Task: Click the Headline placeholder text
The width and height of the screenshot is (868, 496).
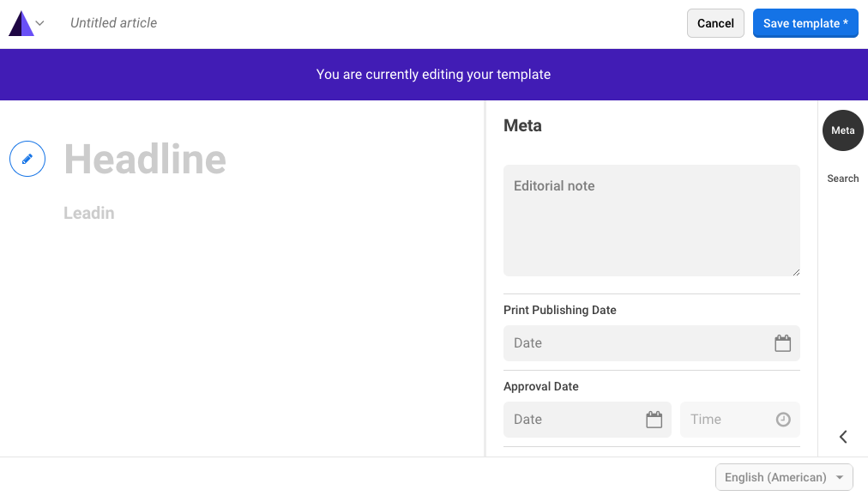Action: click(x=145, y=160)
